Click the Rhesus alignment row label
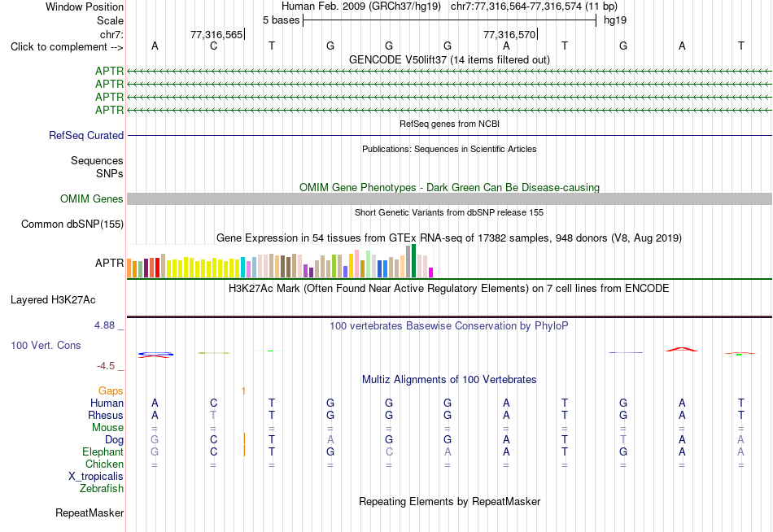The height and width of the screenshot is (532, 773). coord(106,415)
